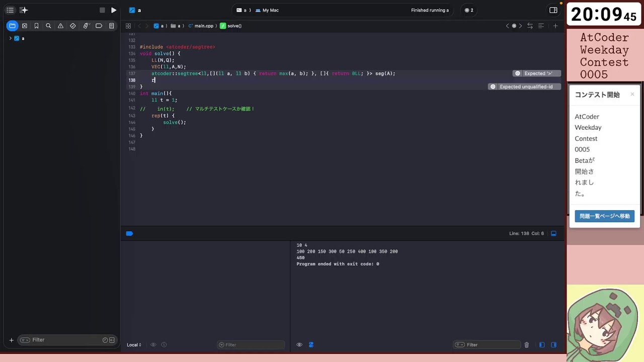Focus the console Filter field

click(487, 345)
